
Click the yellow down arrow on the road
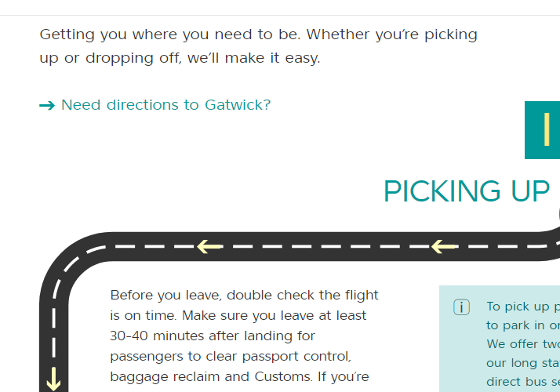pos(53,379)
